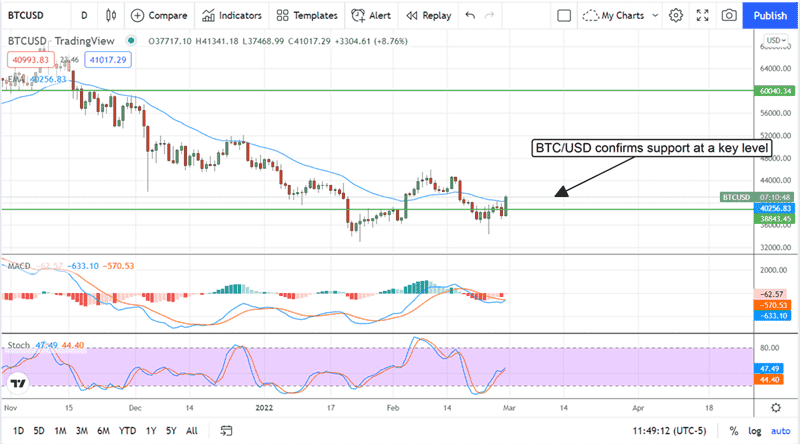Viewport: 800px width, 444px height.
Task: Click the 40256.83 EMA price label
Action: 774,208
